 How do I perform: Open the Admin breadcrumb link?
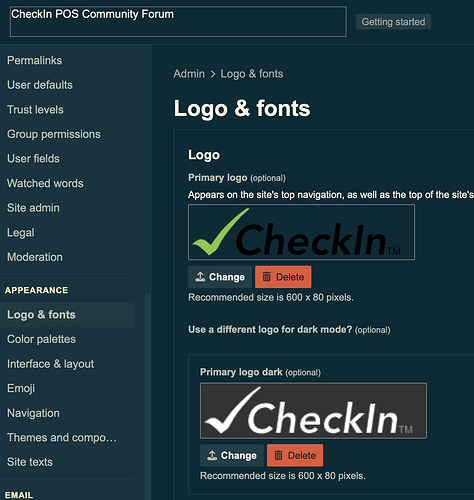click(x=189, y=74)
